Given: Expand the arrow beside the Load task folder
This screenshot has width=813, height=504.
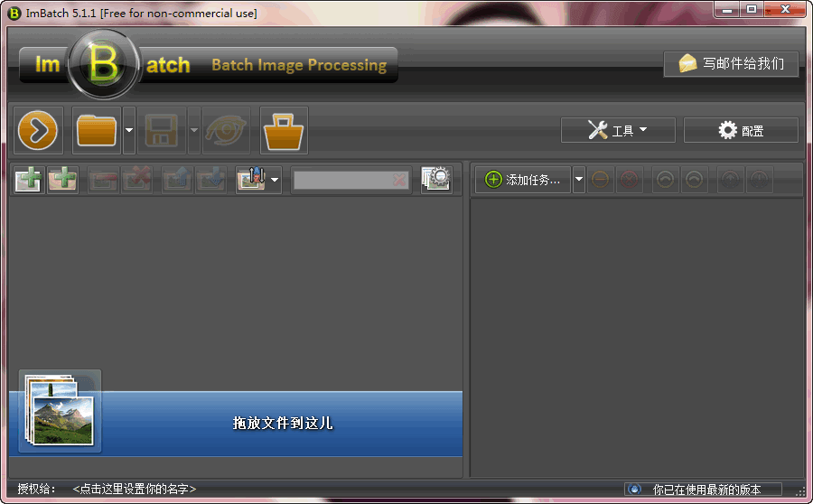Looking at the screenshot, I should coord(129,131).
